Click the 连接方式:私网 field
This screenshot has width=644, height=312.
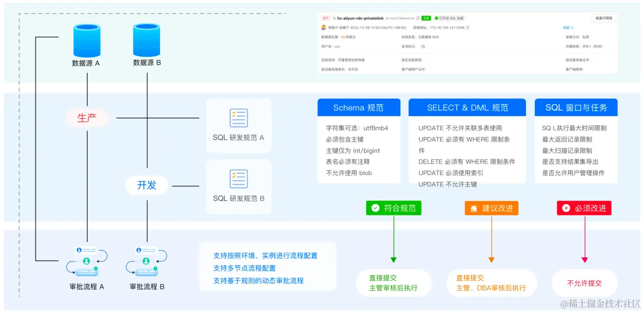[x=577, y=37]
